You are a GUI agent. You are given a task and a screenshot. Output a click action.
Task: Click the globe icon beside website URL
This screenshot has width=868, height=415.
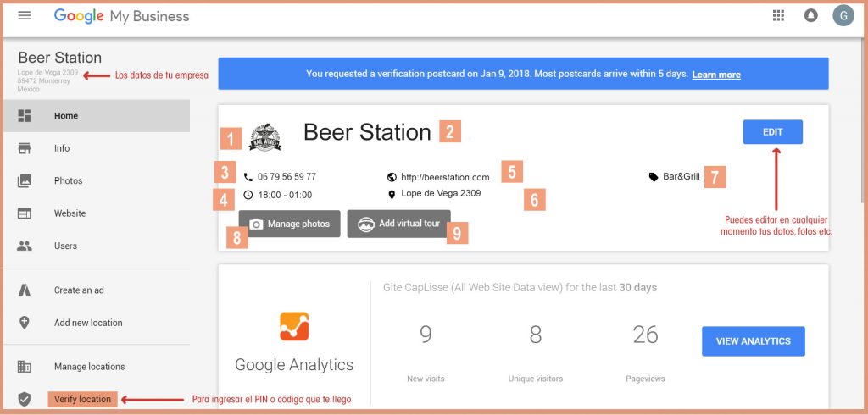pyautogui.click(x=392, y=177)
